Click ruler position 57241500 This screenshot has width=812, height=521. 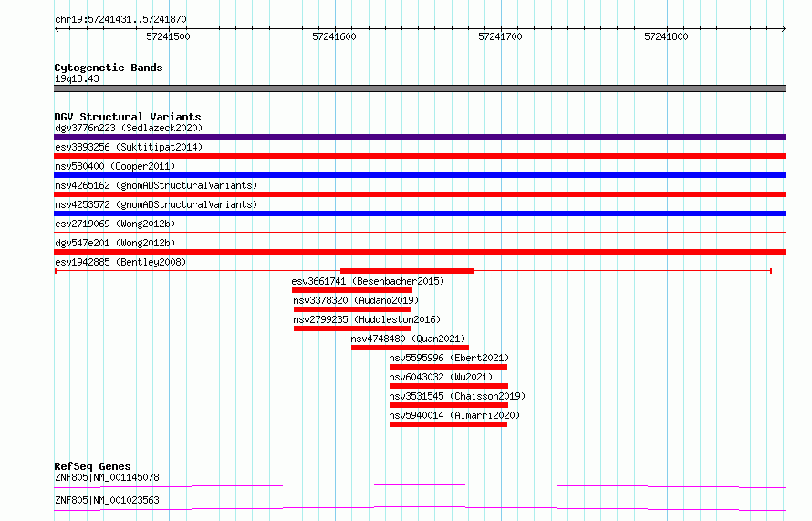pos(168,36)
